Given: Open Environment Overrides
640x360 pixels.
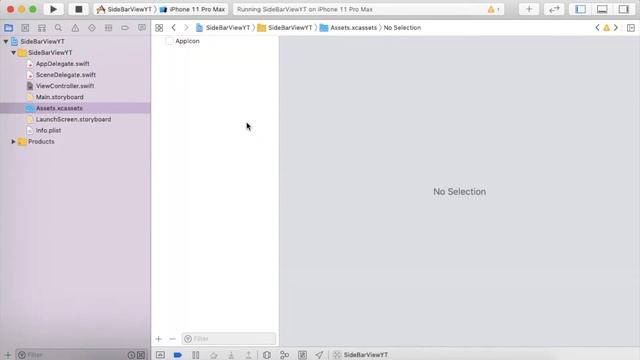Looking at the screenshot, I should coord(302,355).
